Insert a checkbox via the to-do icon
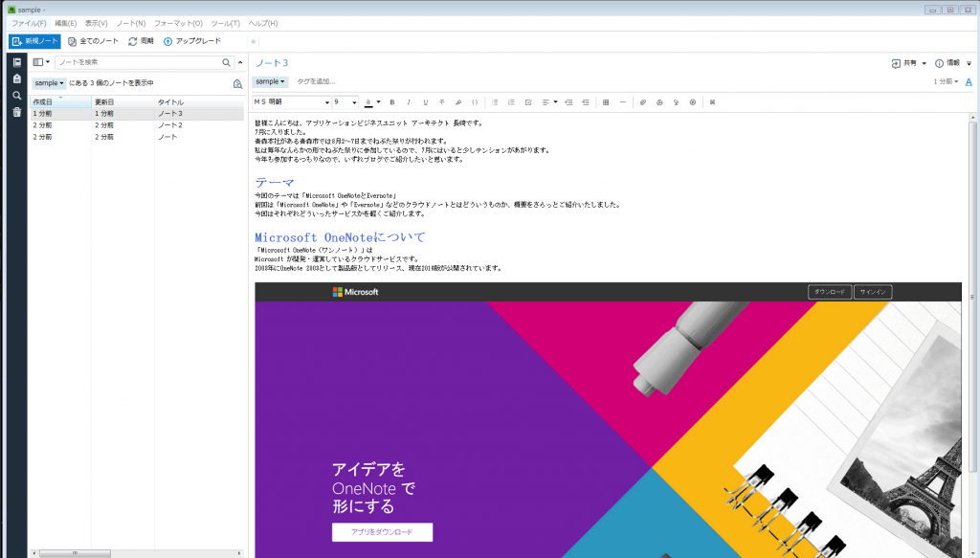The height and width of the screenshot is (558, 980). click(527, 101)
